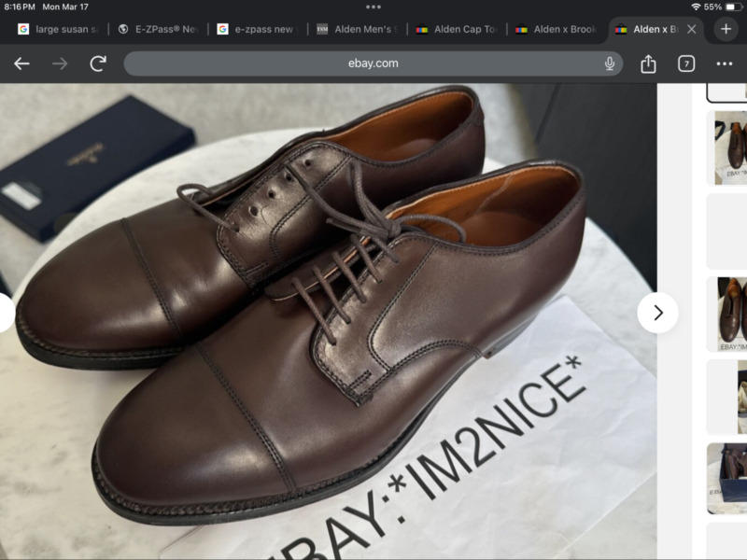Screen dimensions: 747x560
Task: Tap the 8:16 PM clock in the status bar
Action: (x=20, y=7)
